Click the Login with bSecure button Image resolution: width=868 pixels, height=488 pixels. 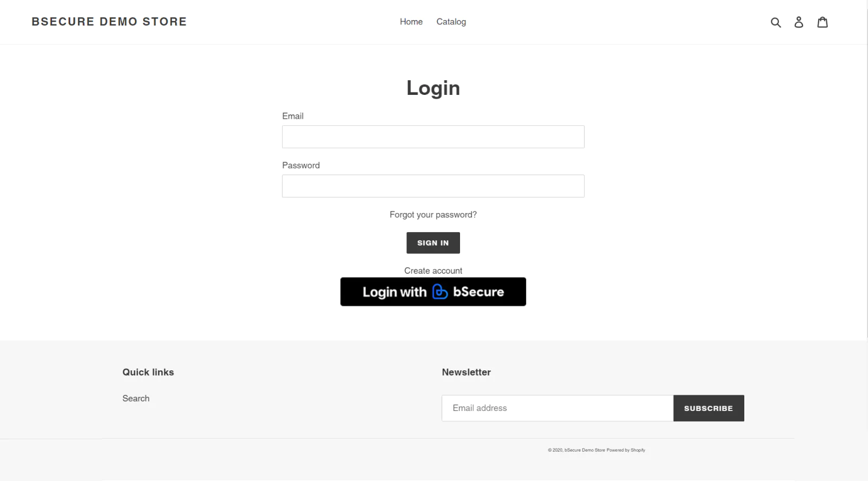(x=433, y=292)
